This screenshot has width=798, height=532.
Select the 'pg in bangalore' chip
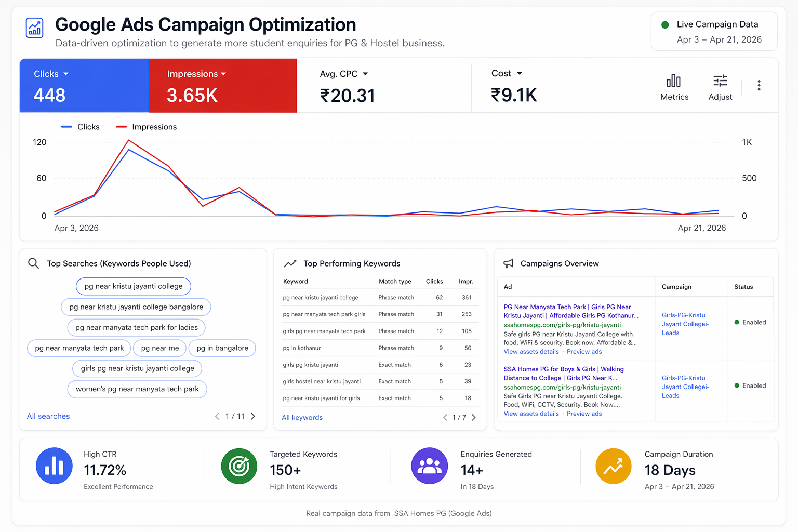222,348
